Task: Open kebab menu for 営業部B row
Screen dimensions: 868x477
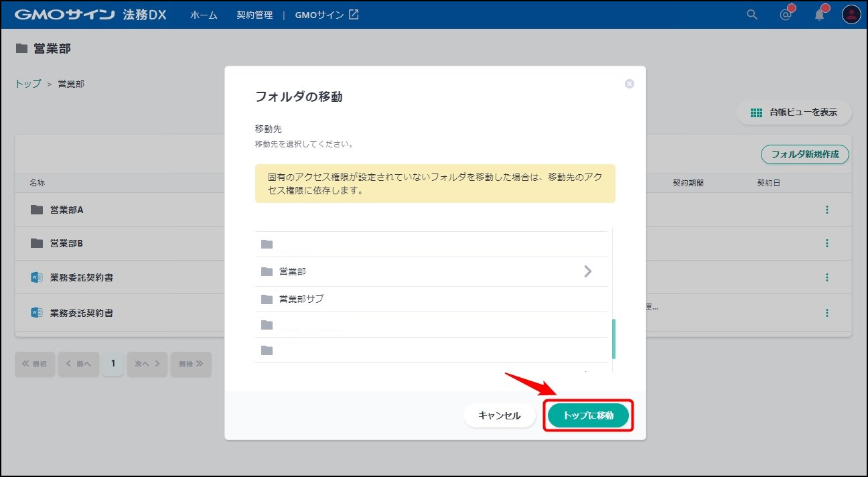Action: [826, 243]
